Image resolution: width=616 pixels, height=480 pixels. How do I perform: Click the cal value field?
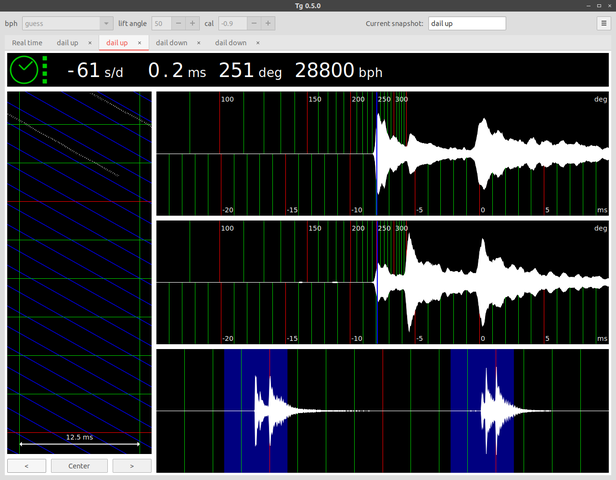(x=233, y=24)
